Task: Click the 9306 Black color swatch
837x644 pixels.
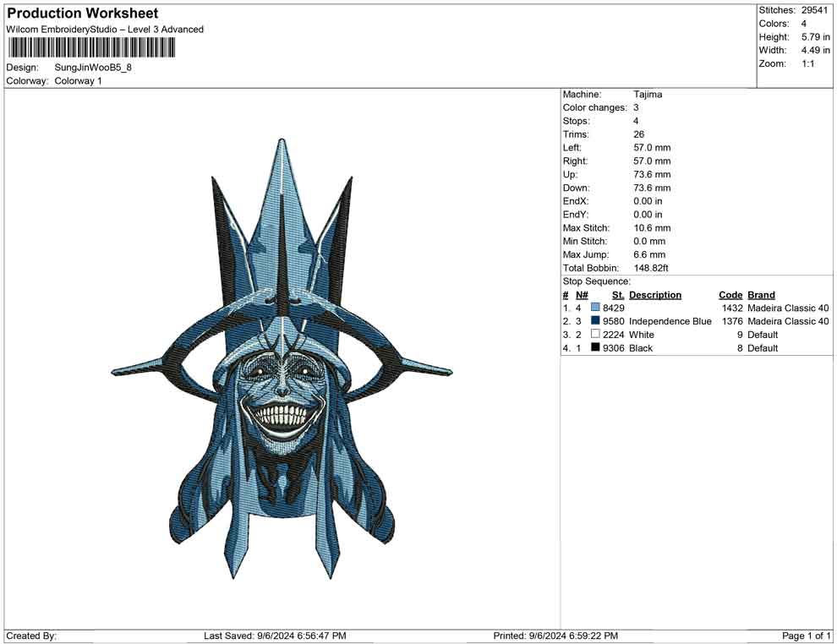Action: coord(595,347)
